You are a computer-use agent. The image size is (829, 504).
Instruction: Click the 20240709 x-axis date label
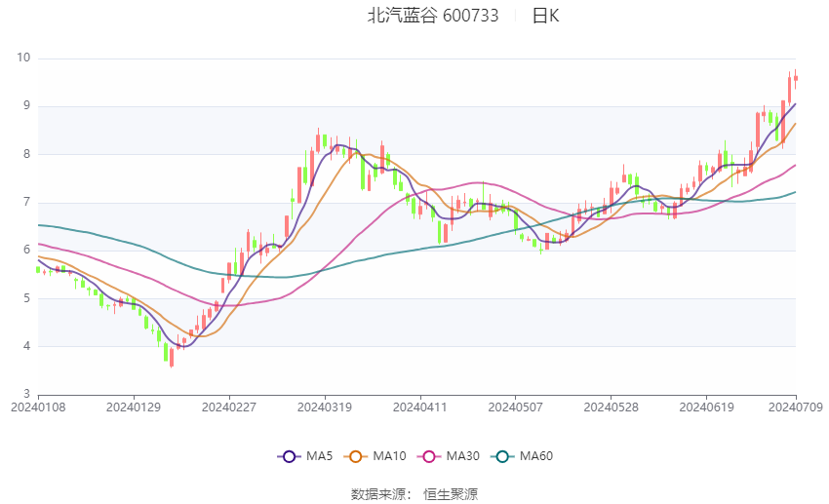point(795,407)
